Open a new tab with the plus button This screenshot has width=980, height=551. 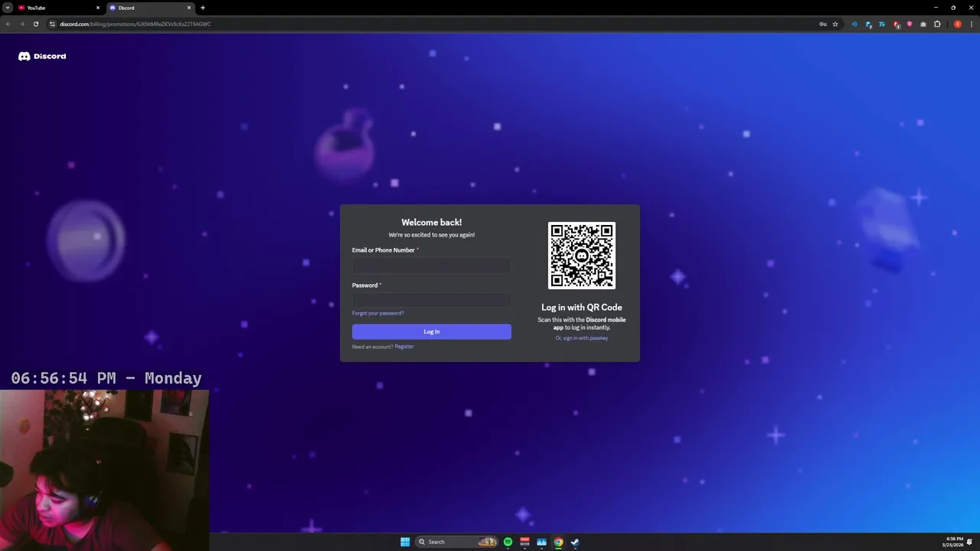(203, 8)
